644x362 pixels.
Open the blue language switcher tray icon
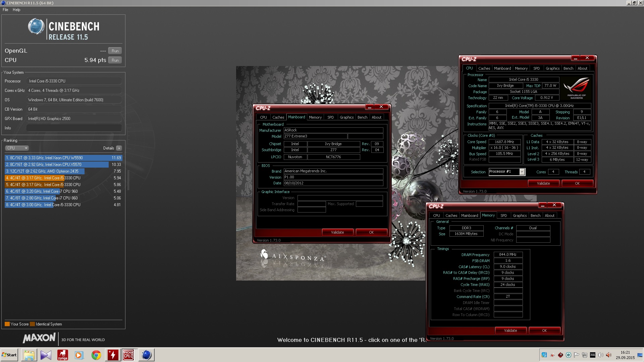pos(544,355)
